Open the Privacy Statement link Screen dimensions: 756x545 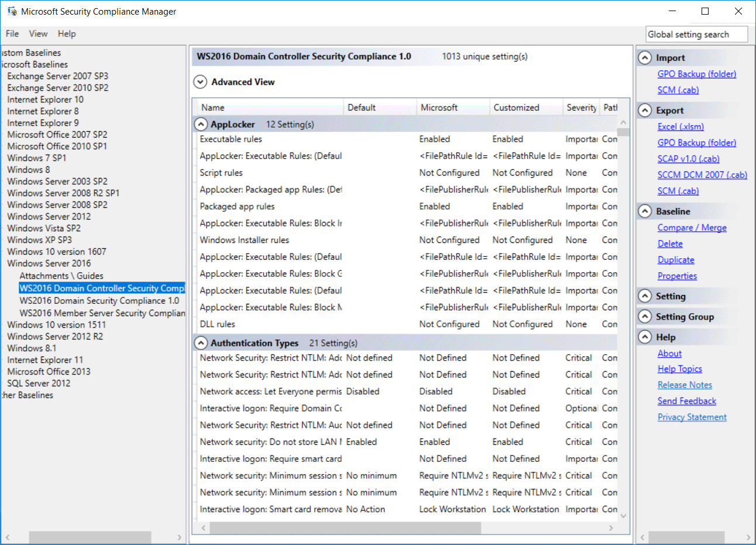click(692, 417)
